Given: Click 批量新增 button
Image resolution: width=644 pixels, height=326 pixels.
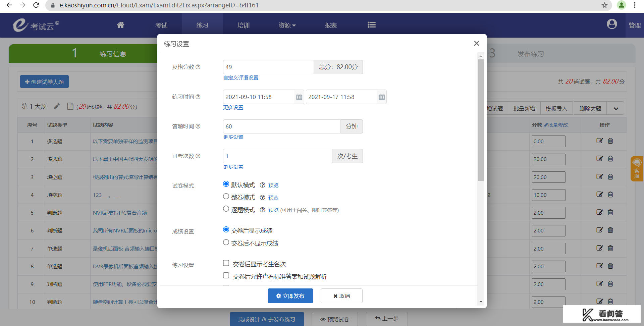Looking at the screenshot, I should pos(524,108).
